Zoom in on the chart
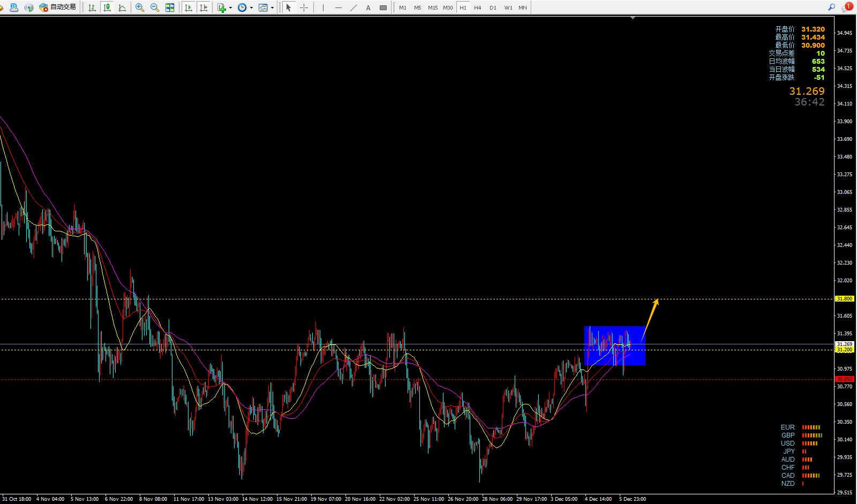The width and height of the screenshot is (857, 504). tap(140, 7)
